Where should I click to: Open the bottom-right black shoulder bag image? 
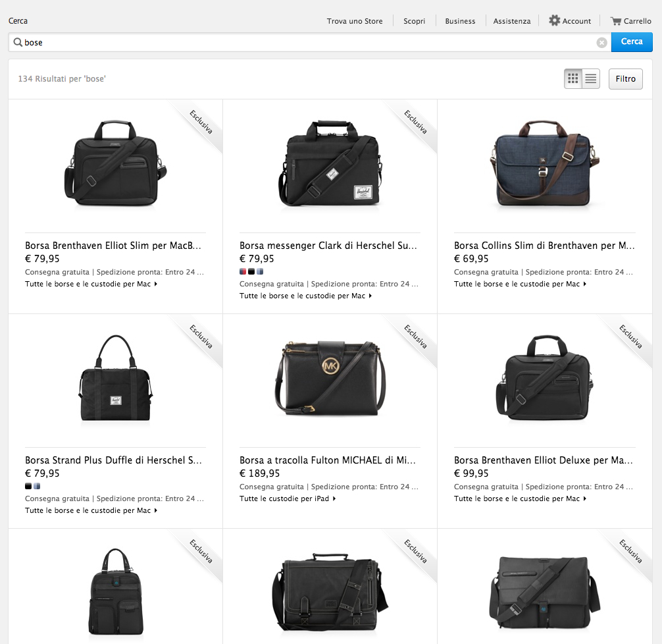coord(545,593)
